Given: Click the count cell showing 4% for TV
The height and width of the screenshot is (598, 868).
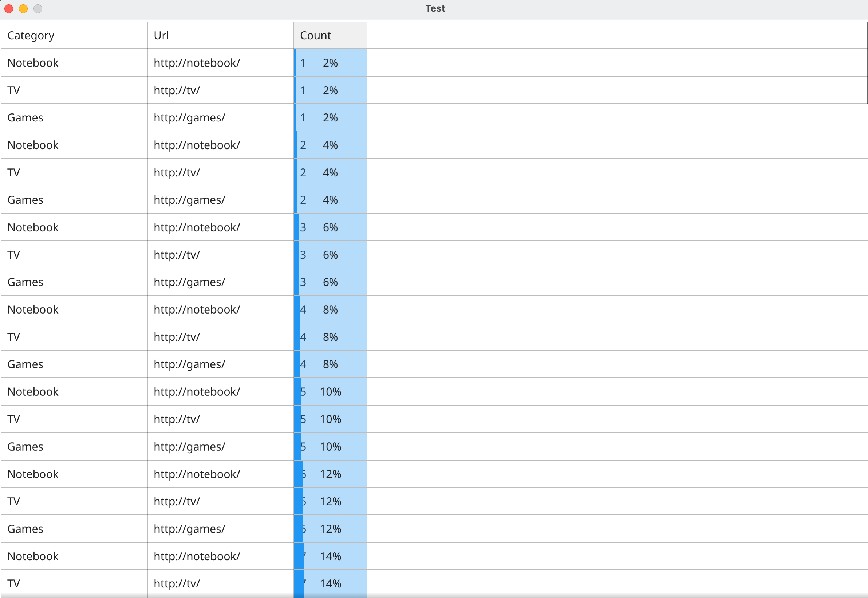Looking at the screenshot, I should (x=330, y=172).
